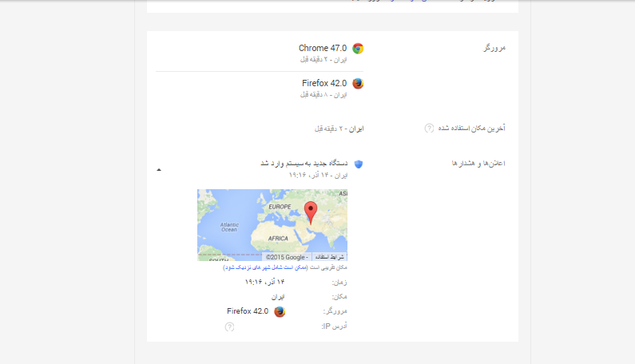Screen dimensions: 635x364
Task: Open the map thumbnail of the sign-in location
Action: click(272, 225)
